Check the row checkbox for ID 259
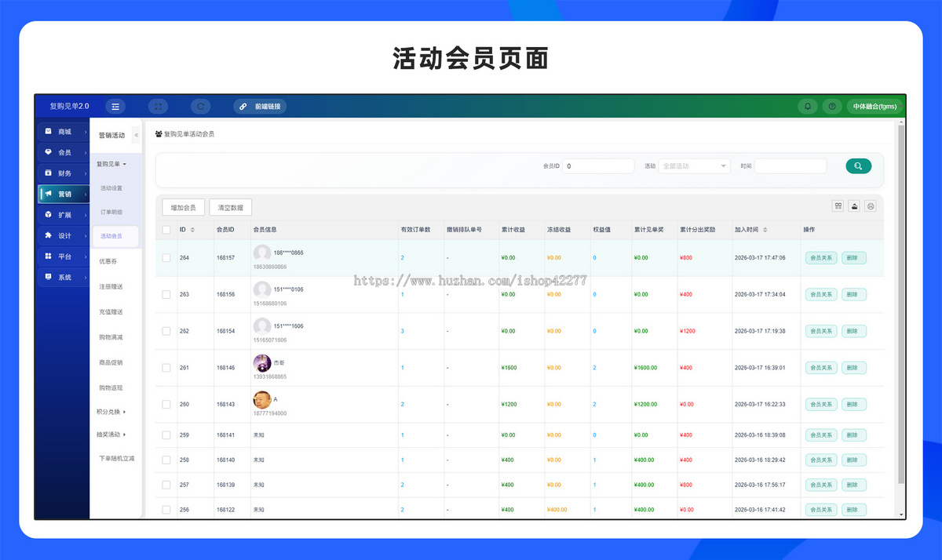The image size is (942, 560). 166,435
